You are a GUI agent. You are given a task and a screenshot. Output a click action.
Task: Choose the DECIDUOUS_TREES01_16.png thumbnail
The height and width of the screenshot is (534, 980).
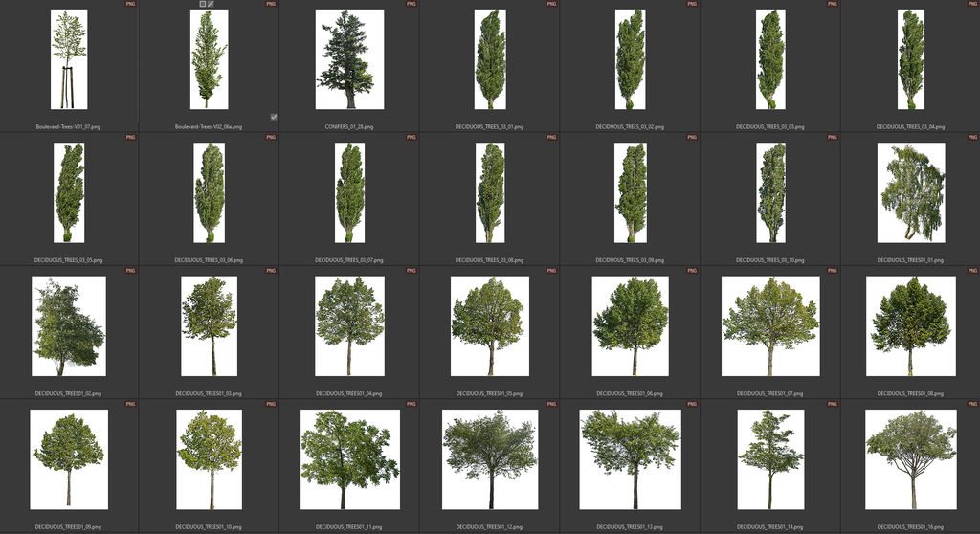[911, 459]
